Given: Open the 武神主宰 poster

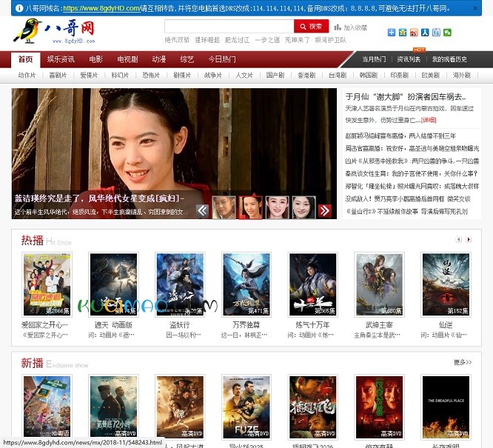Looking at the screenshot, I should (x=379, y=284).
